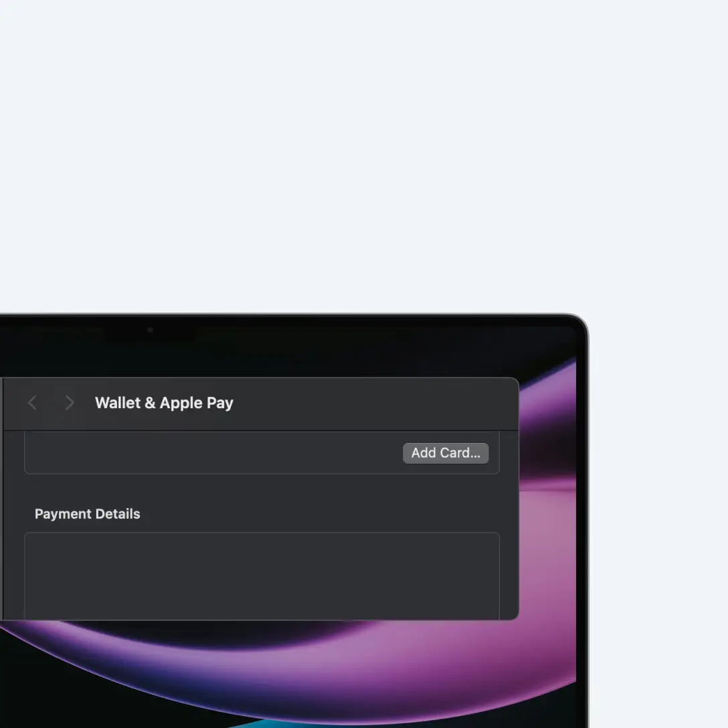Click the Wallet & Apple Pay title
The image size is (728, 728).
(x=164, y=403)
